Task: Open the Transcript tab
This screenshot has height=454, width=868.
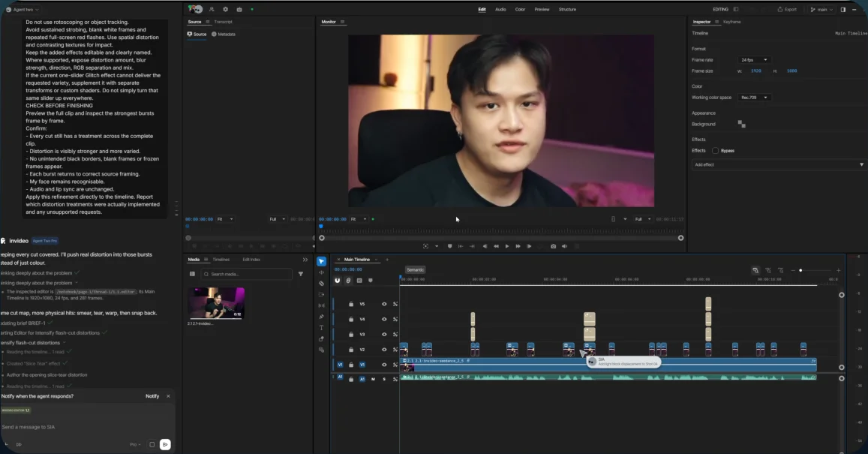Action: click(223, 22)
